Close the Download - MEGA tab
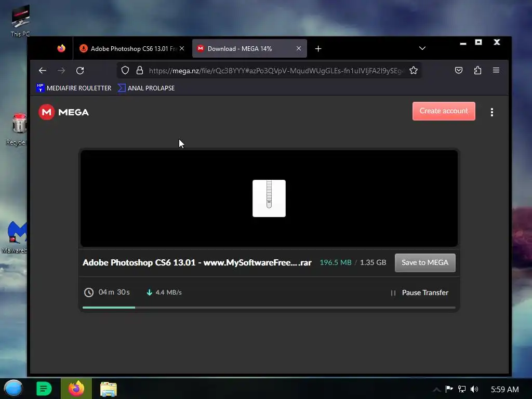This screenshot has width=532, height=399. click(299, 48)
